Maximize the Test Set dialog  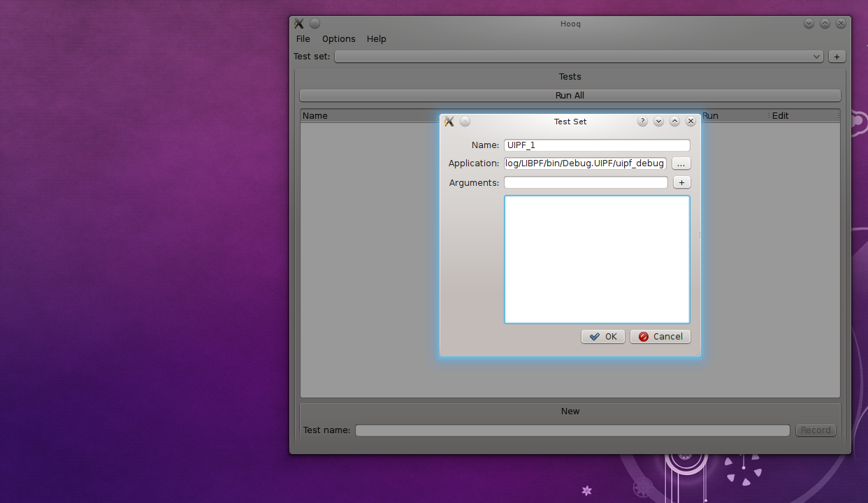click(x=674, y=122)
